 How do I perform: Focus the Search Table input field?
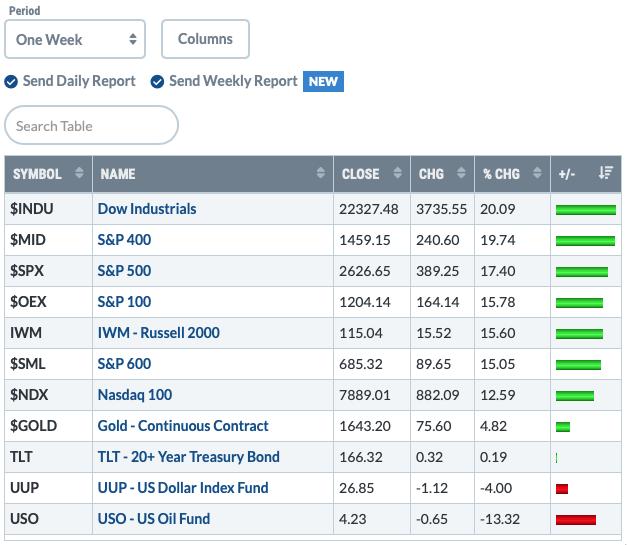[x=91, y=126]
